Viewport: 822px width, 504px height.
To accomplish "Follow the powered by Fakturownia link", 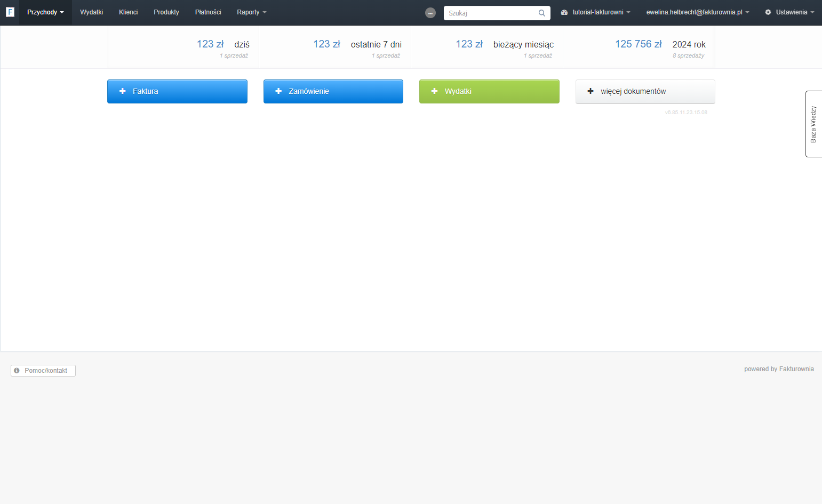I will pyautogui.click(x=779, y=369).
